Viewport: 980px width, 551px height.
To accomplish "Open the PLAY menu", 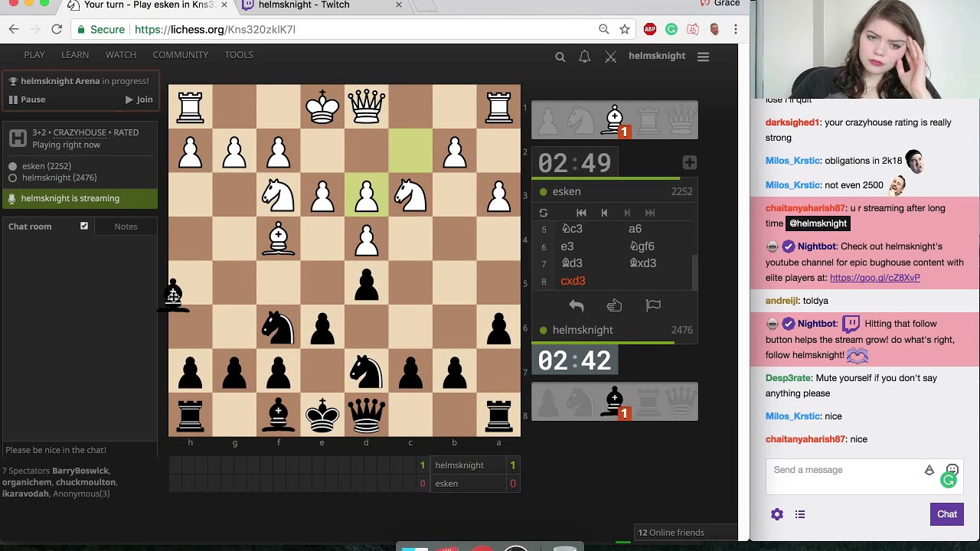I will click(x=34, y=55).
